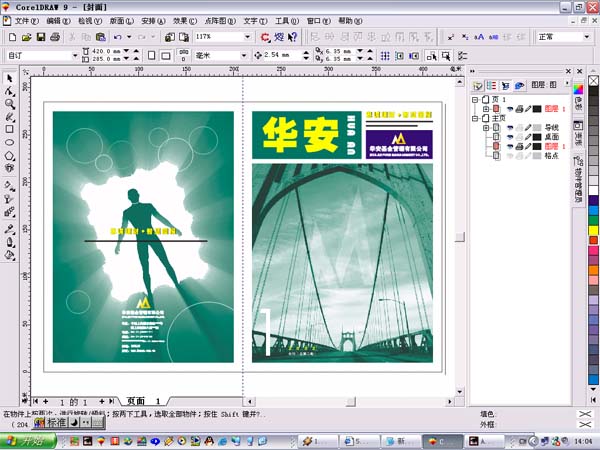Toggle editable pencil of 导线 layer
Image resolution: width=600 pixels, height=450 pixels.
[528, 127]
